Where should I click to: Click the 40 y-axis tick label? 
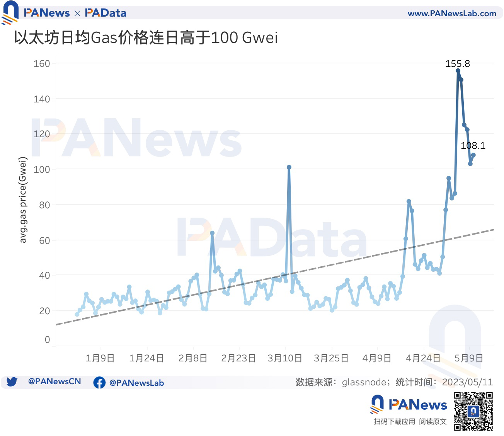point(44,275)
